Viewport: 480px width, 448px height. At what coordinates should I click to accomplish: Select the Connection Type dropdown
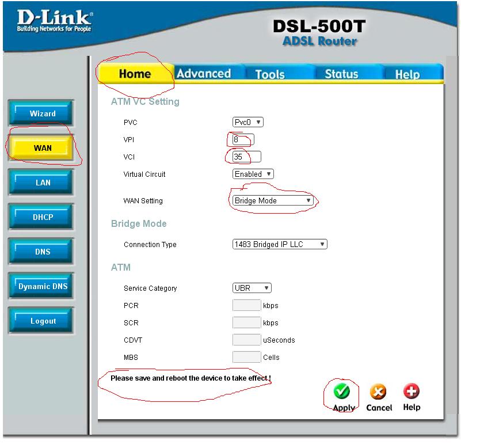280,244
